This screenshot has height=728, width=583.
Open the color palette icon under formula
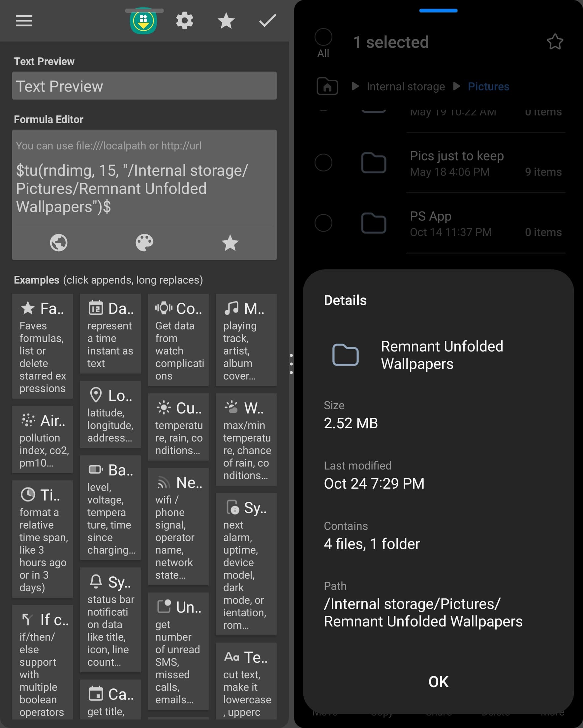click(x=144, y=243)
